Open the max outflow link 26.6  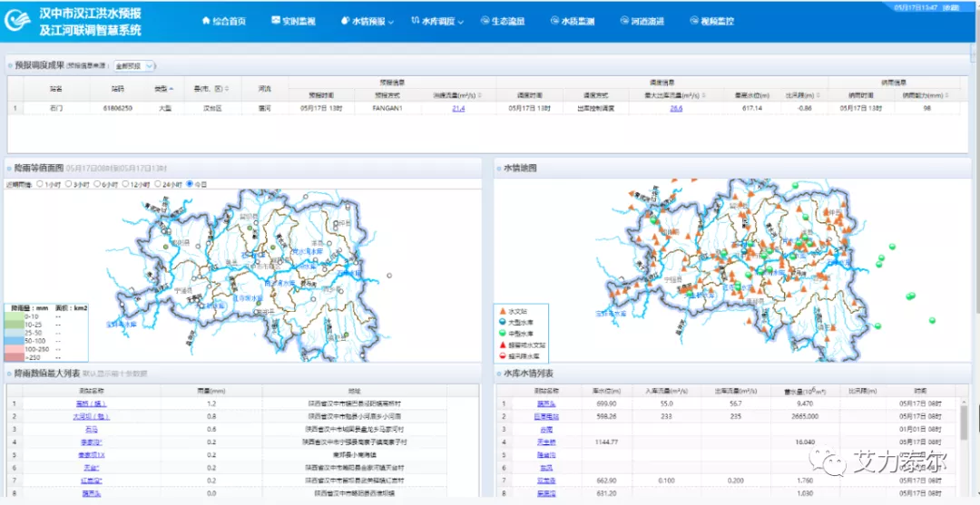coord(676,108)
